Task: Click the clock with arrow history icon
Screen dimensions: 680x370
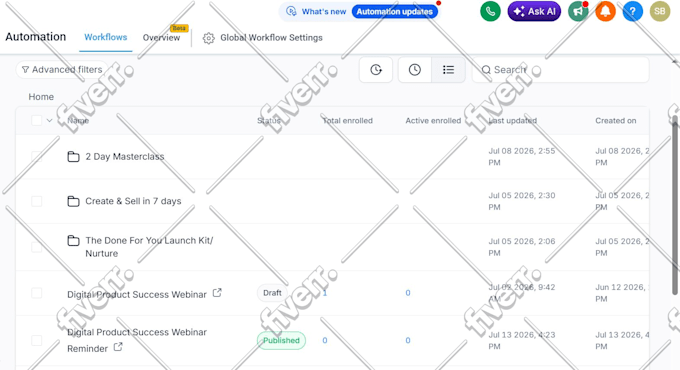Action: click(x=376, y=69)
